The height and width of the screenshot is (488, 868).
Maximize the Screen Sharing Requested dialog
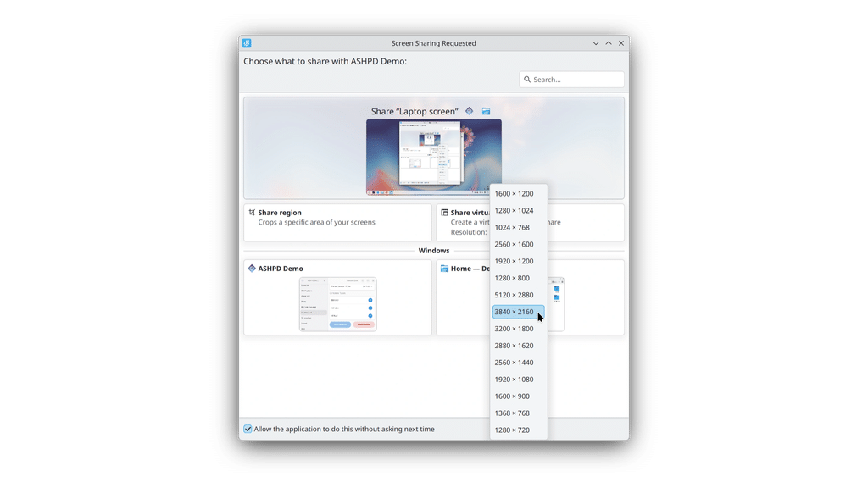609,43
